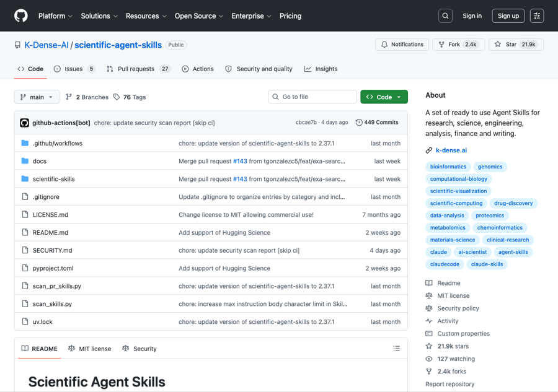Switch to the Actions tab
558x392 pixels.
pos(198,69)
